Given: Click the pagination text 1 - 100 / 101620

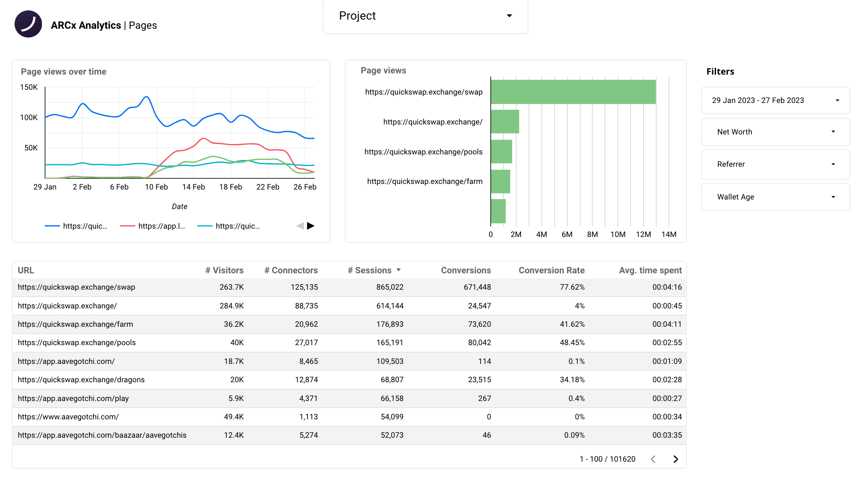Looking at the screenshot, I should pyautogui.click(x=607, y=459).
